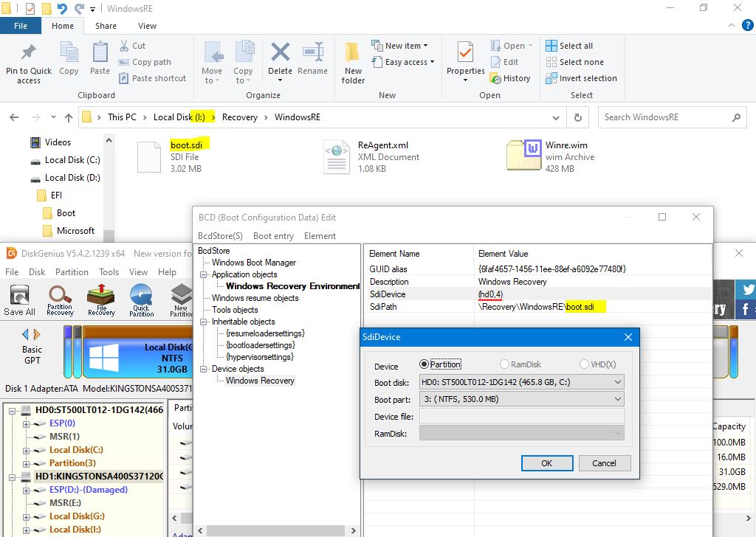756x537 pixels.
Task: Expand the ESP(0) tree node
Action: (x=26, y=423)
